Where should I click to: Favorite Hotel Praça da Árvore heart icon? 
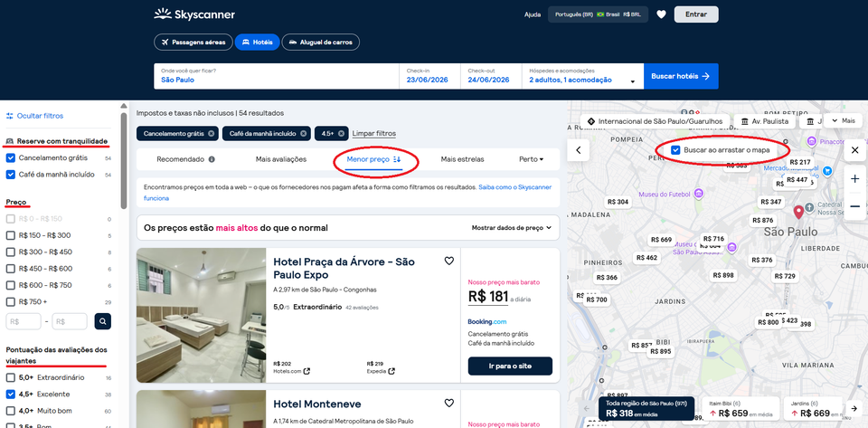point(449,261)
